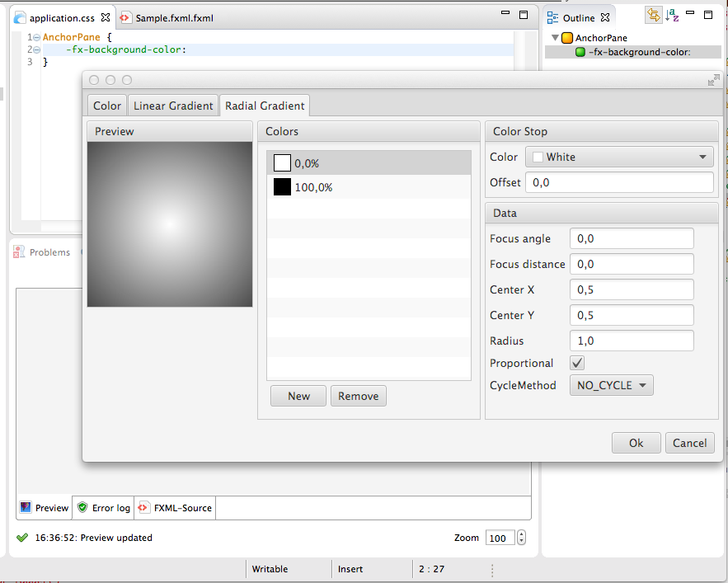Open the FXML-Source tab

pos(176,508)
